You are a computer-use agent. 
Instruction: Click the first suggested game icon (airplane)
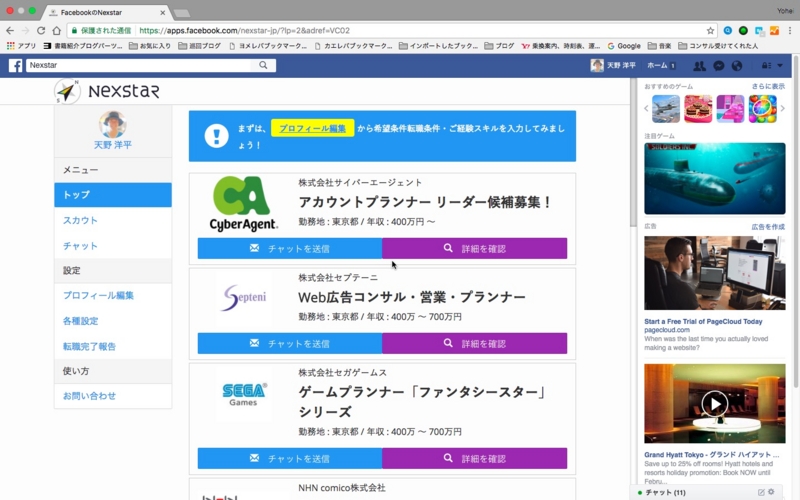point(666,109)
